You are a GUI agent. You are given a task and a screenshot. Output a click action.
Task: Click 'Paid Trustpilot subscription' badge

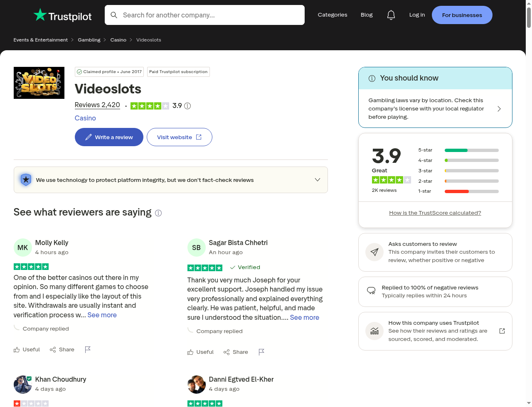178,72
